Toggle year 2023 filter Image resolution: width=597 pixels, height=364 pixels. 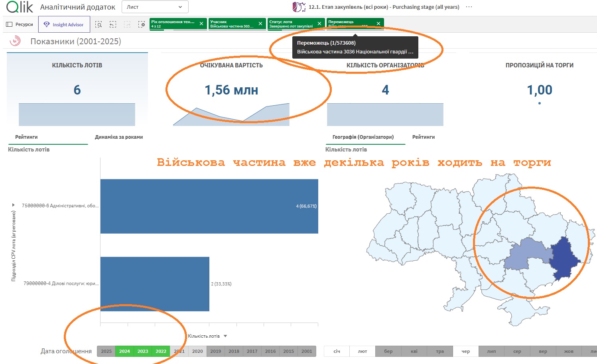pyautogui.click(x=143, y=351)
